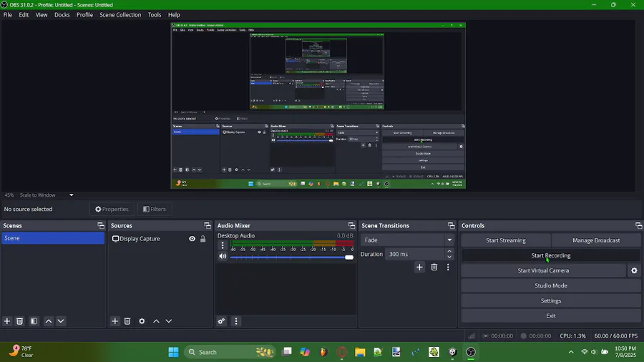
Task: Open Audio Mixer bottom three-dot menu
Action: coord(235,321)
